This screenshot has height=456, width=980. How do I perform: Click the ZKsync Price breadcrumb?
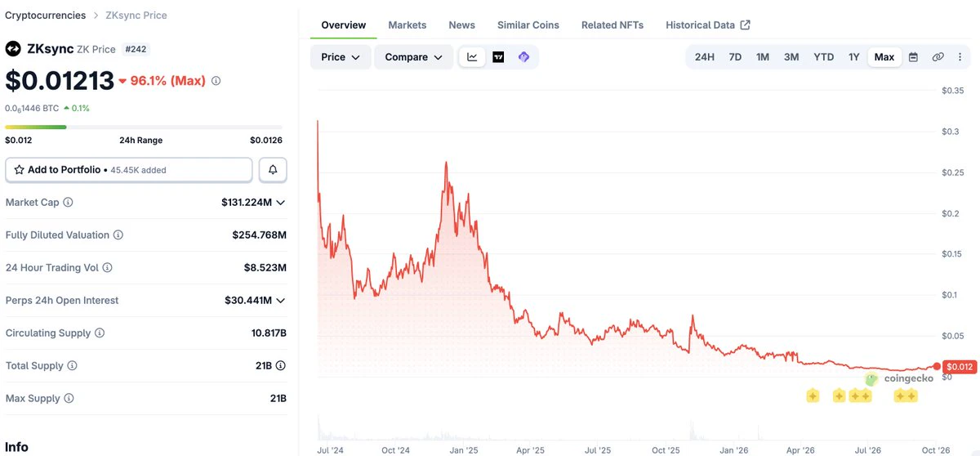click(136, 16)
